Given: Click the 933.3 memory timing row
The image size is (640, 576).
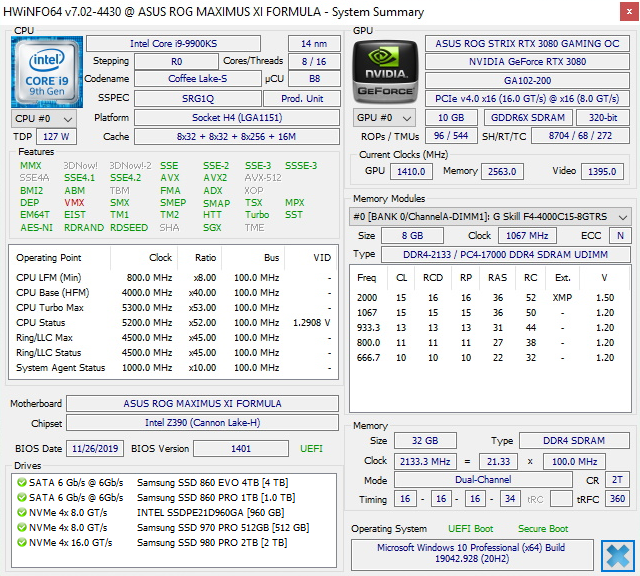Looking at the screenshot, I should pyautogui.click(x=489, y=328).
